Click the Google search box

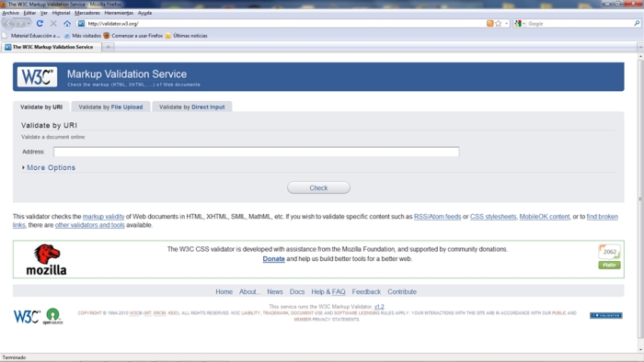point(580,23)
